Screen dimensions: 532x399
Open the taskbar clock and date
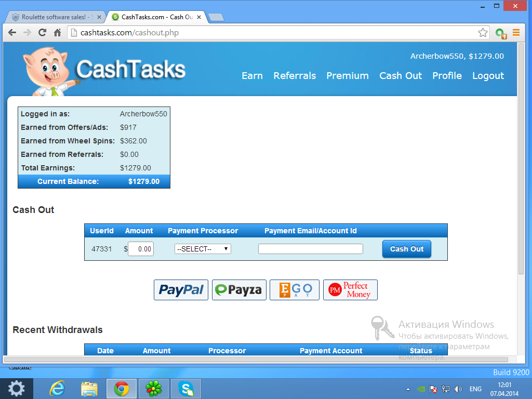(504, 389)
